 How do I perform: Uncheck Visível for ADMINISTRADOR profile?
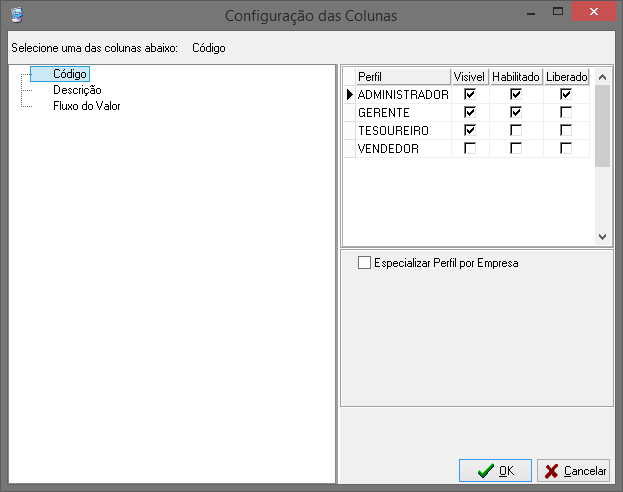(x=470, y=94)
